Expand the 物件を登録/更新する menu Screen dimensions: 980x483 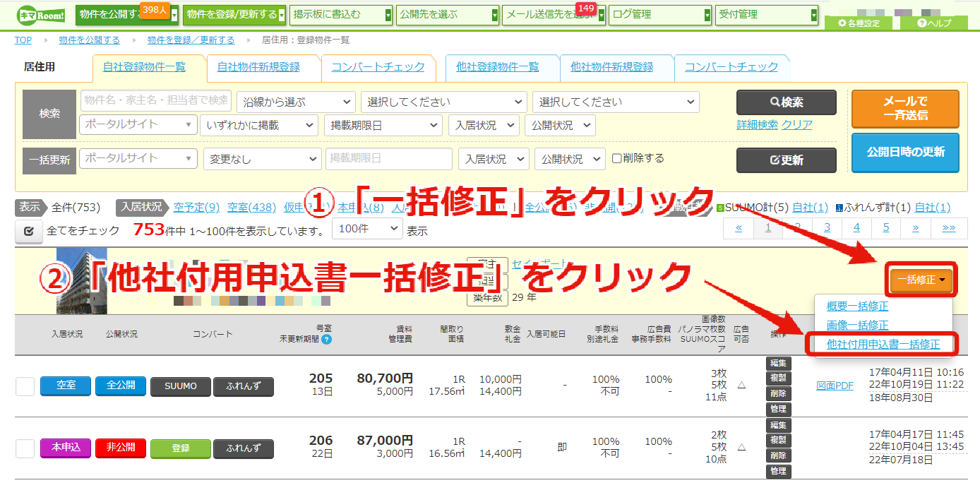pyautogui.click(x=234, y=15)
